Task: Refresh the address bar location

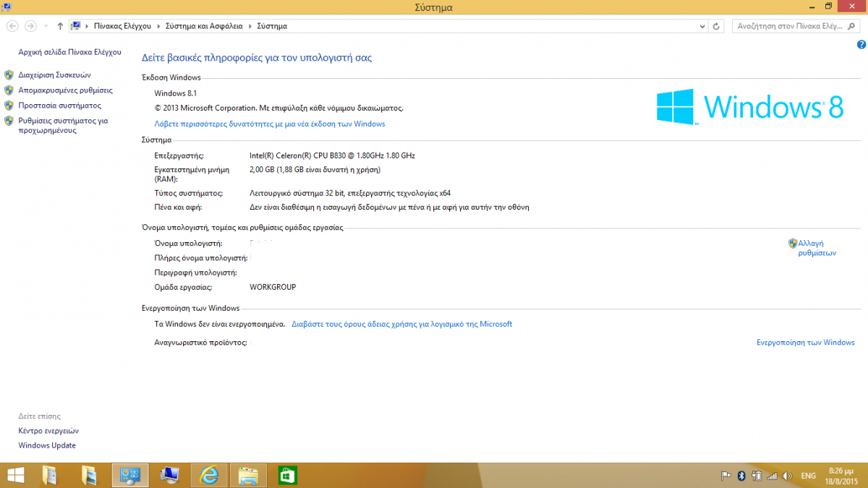Action: (x=716, y=26)
